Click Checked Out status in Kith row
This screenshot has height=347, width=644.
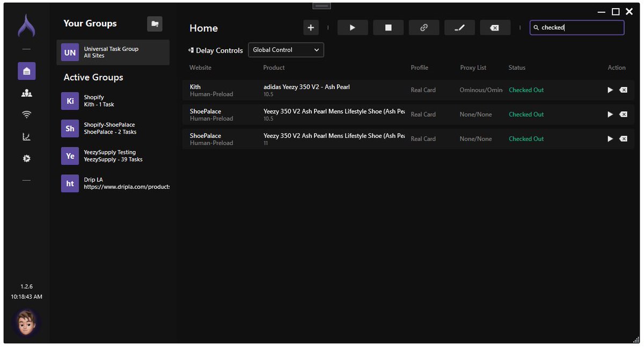[x=526, y=90]
